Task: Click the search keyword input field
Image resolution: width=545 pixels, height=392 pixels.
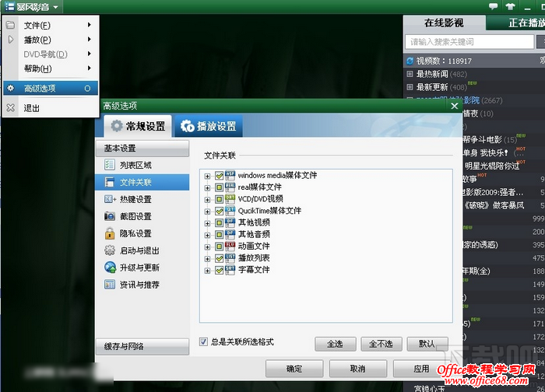Action: [x=469, y=42]
